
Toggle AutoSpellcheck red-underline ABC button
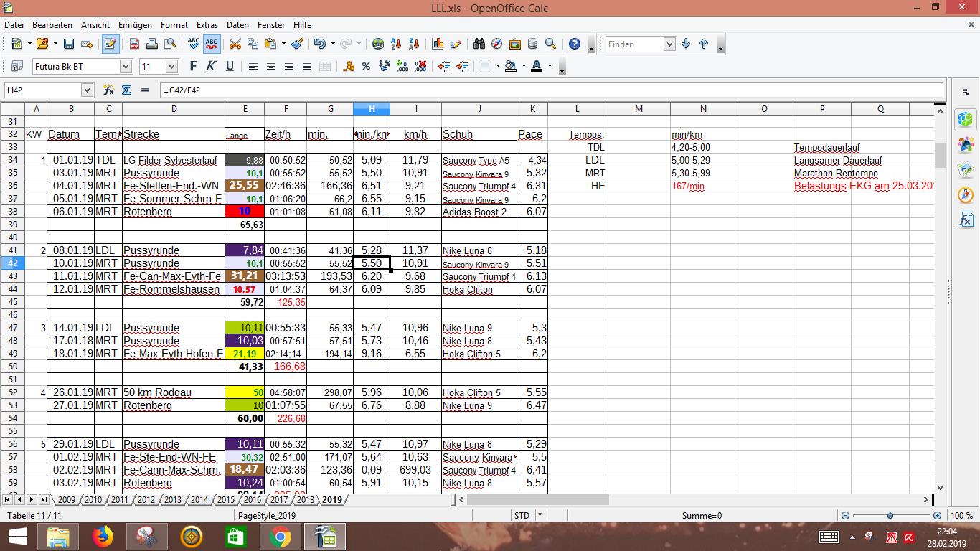211,44
